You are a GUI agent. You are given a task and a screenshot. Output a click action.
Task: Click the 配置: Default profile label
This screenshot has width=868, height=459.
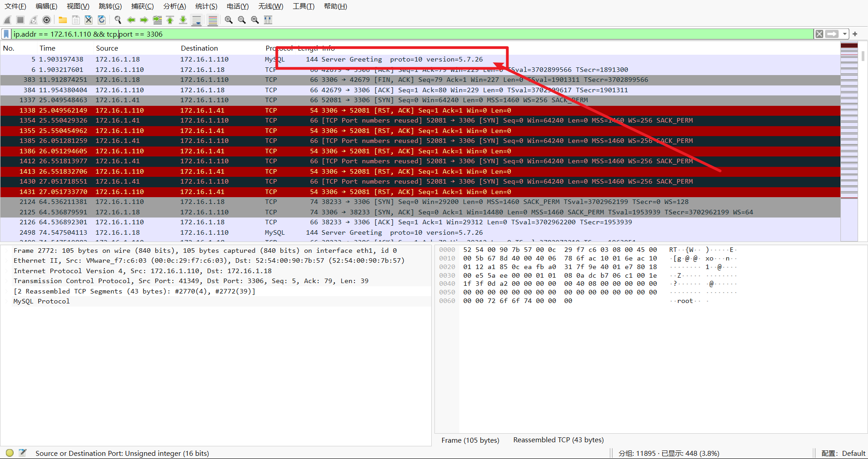843,453
